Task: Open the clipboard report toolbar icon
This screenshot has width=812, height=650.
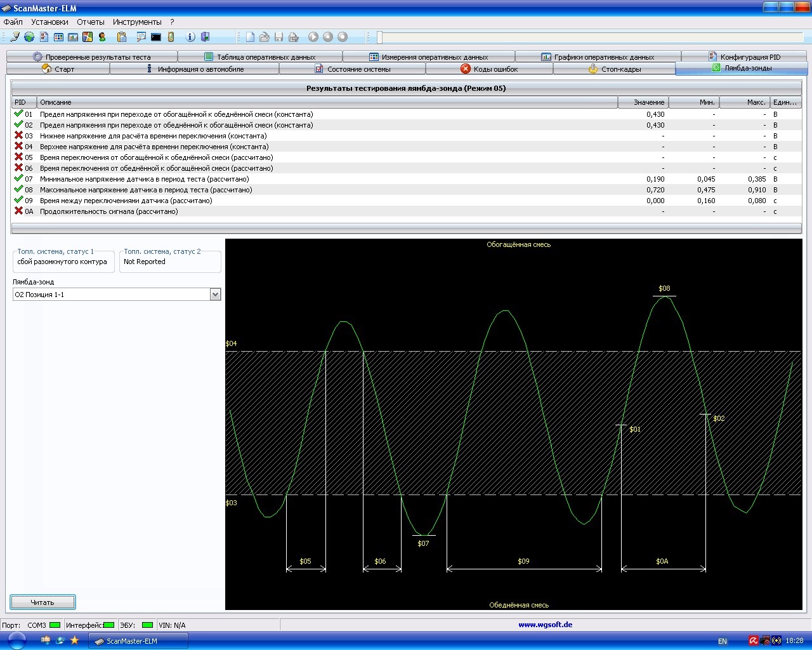Action: point(122,37)
